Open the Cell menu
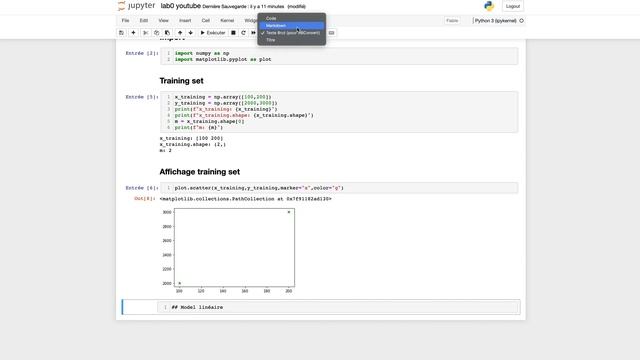640x360 pixels. 206,20
